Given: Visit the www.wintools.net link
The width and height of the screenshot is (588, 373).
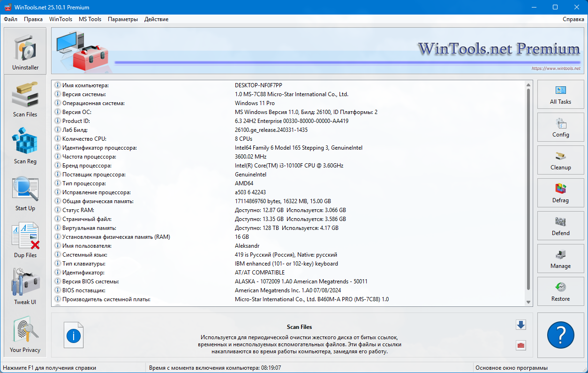Looking at the screenshot, I should tap(556, 69).
